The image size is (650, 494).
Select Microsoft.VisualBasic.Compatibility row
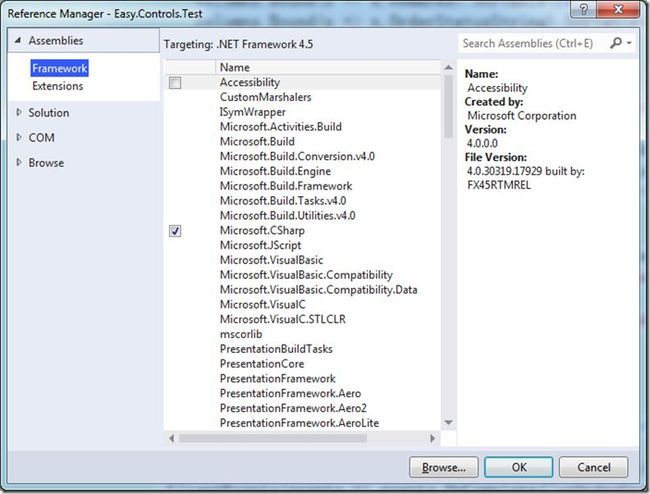tap(306, 275)
